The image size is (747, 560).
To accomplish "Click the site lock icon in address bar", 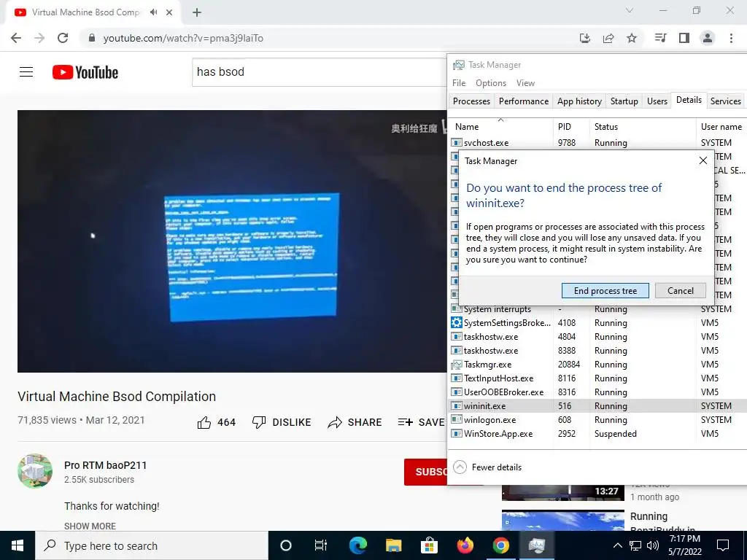I will 92,38.
